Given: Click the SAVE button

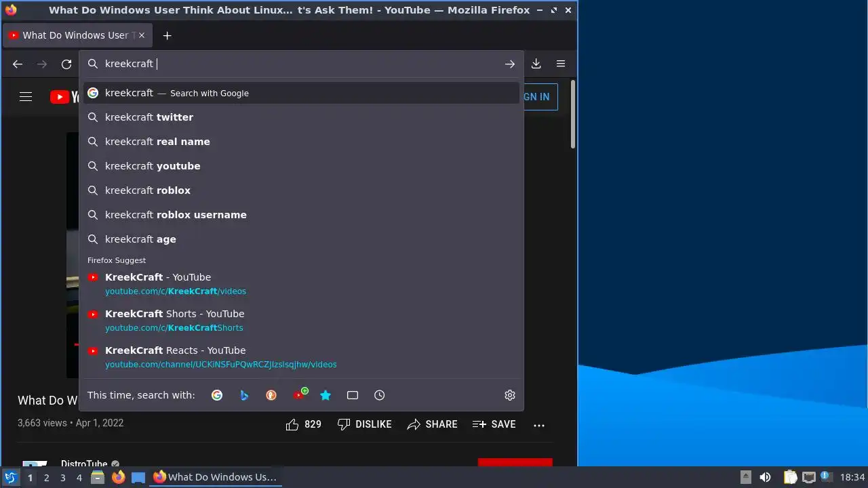Looking at the screenshot, I should pyautogui.click(x=494, y=424).
